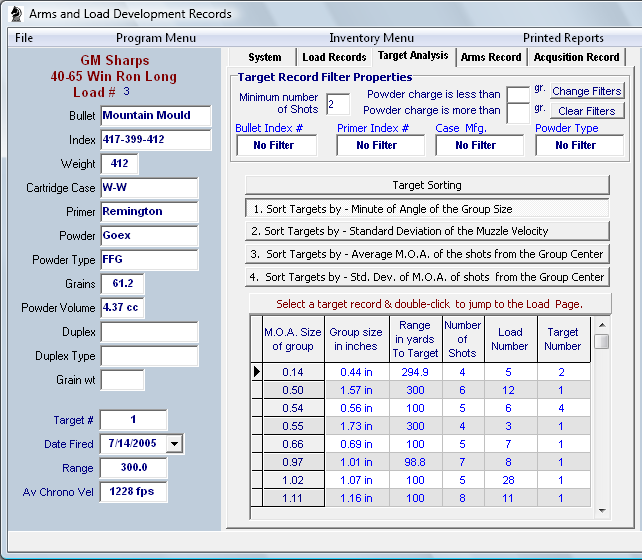
Task: Click the Load Number column header
Action: pyautogui.click(x=510, y=339)
